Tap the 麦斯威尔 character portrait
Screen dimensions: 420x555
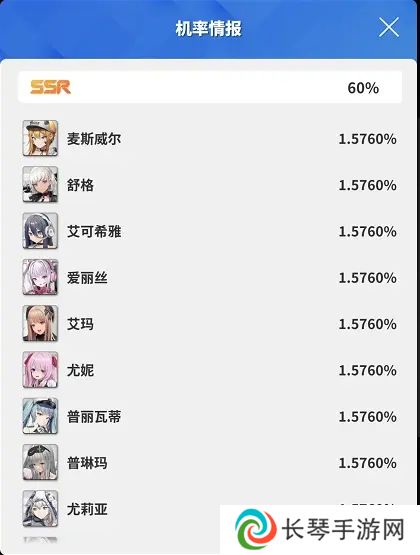40,138
